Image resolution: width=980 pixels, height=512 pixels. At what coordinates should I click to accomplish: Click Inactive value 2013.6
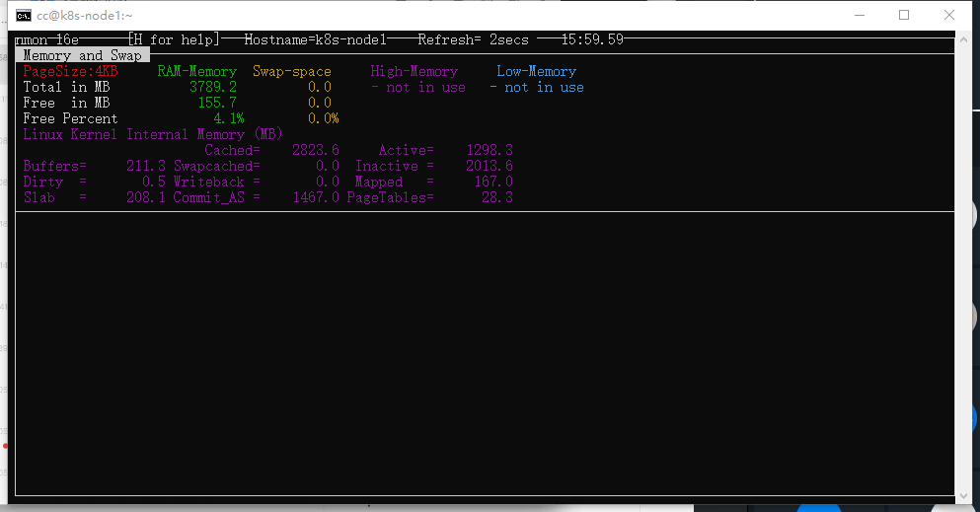(490, 166)
